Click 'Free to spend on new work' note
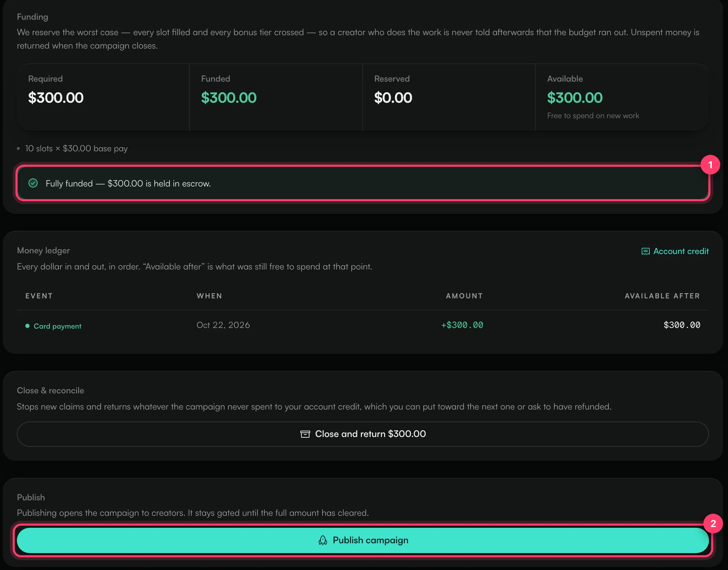 (x=593, y=115)
